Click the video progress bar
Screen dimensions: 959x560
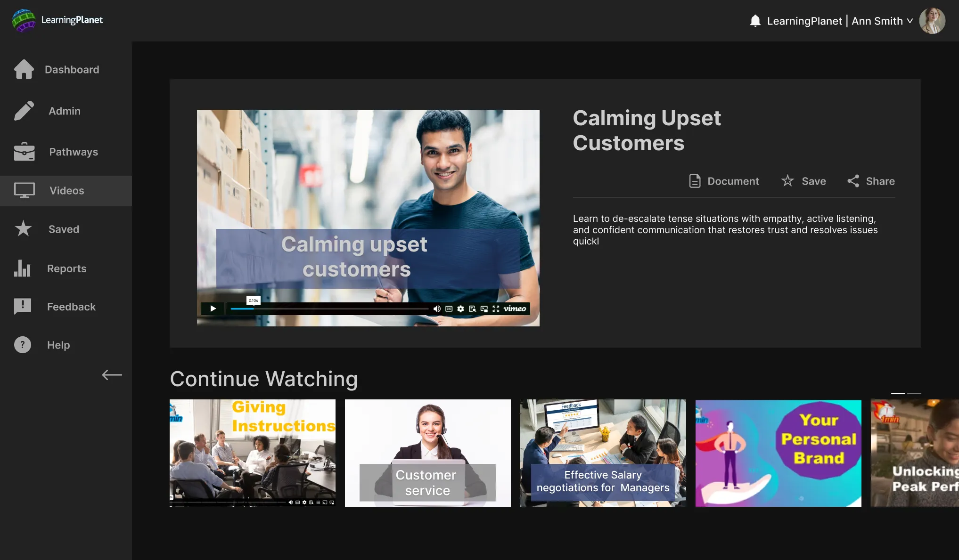pyautogui.click(x=330, y=308)
